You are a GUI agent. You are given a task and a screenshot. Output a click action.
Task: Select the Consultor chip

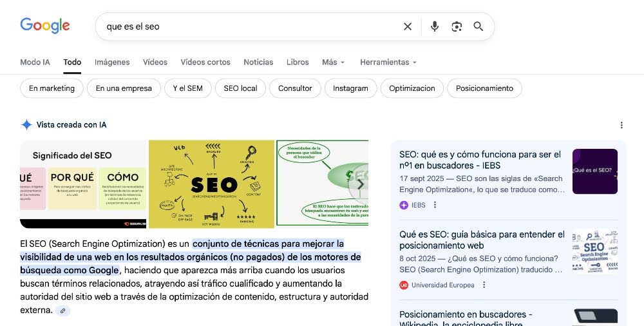[x=295, y=88]
